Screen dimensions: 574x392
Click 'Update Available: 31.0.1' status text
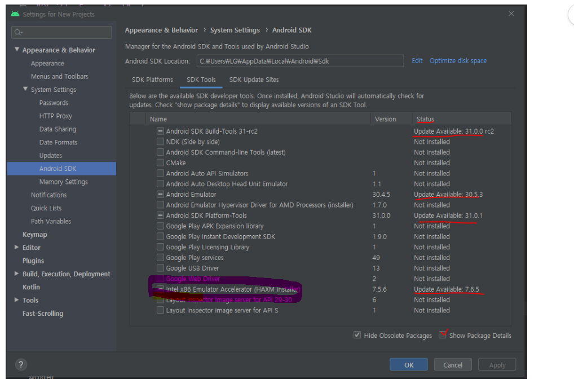tap(448, 215)
